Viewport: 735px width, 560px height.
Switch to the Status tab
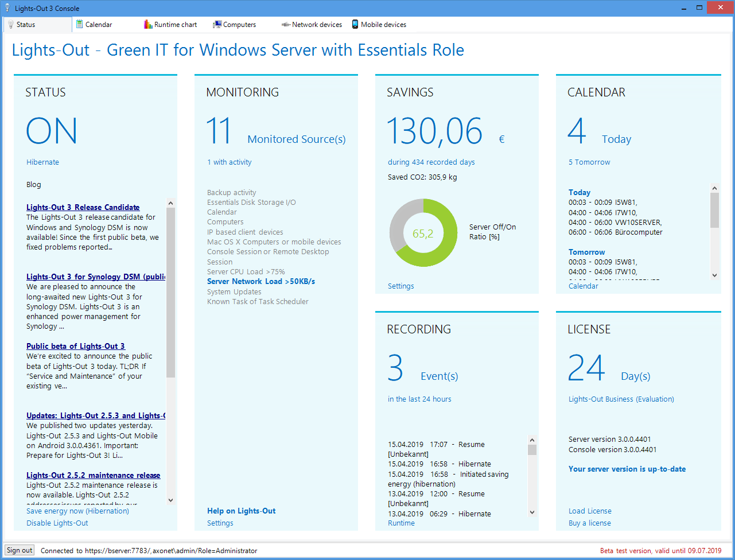38,25
